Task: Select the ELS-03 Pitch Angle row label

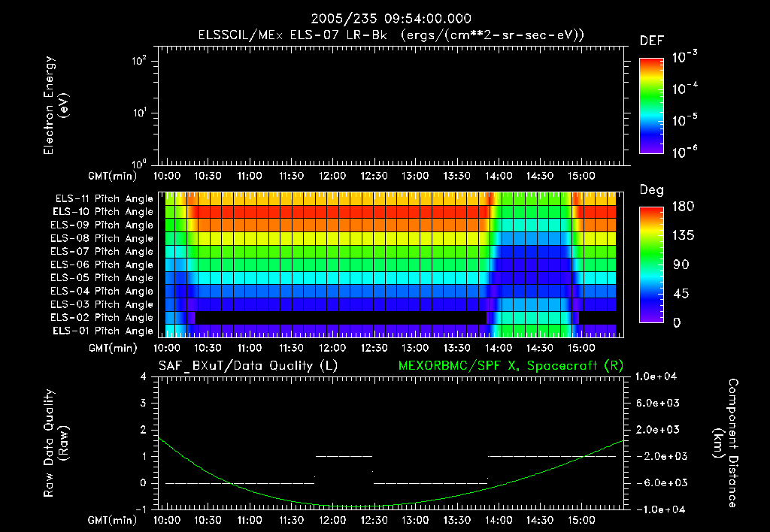Action: coord(102,304)
